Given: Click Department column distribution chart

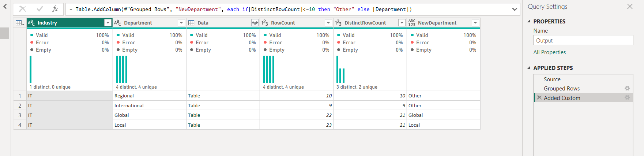Looking at the screenshot, I should (122, 69).
